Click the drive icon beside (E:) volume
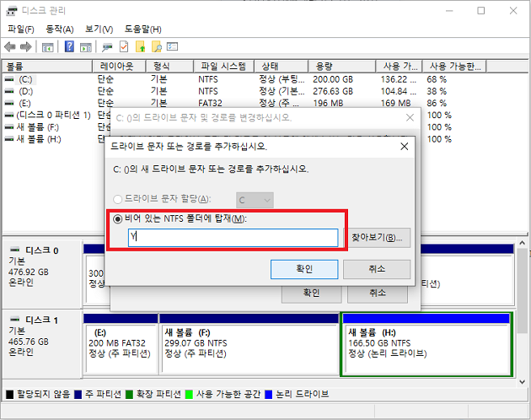Viewport: 531px width, 420px height. [x=9, y=103]
